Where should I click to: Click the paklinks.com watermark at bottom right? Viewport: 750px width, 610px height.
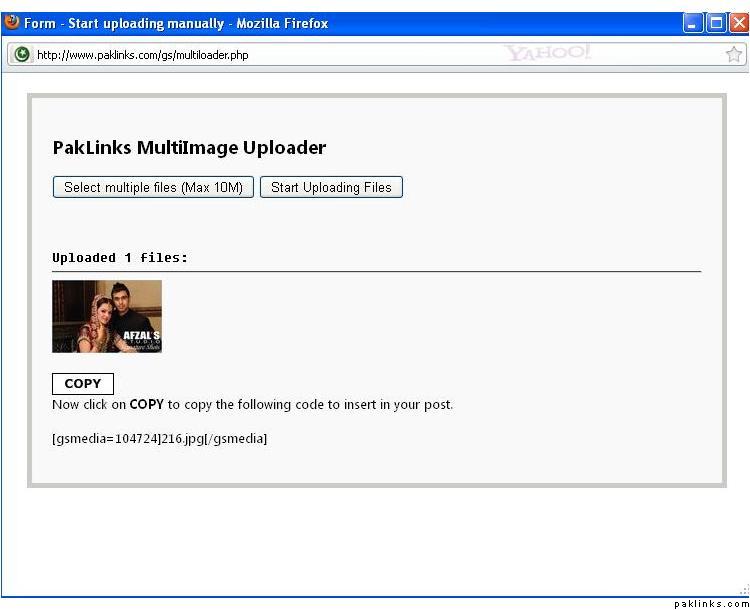[711, 603]
